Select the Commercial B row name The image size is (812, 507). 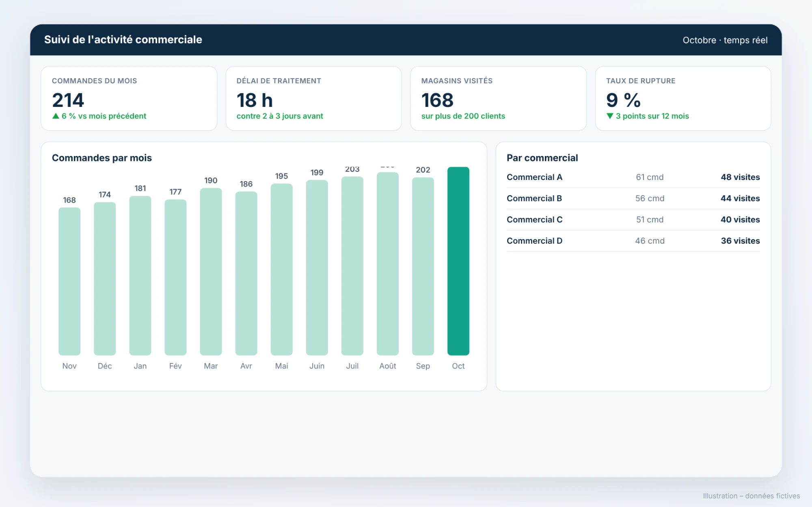coord(534,198)
